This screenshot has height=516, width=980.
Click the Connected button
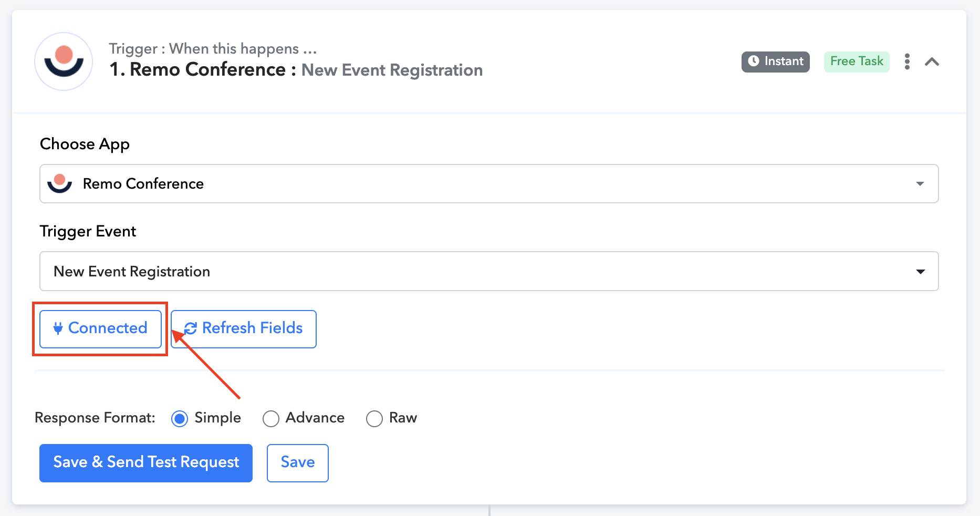coord(100,328)
